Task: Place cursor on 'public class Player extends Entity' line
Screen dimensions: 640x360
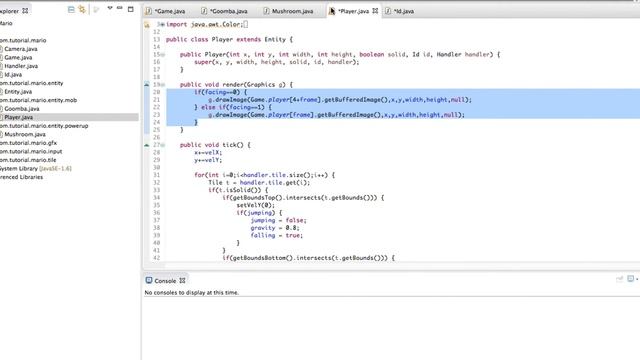Action: coord(229,40)
